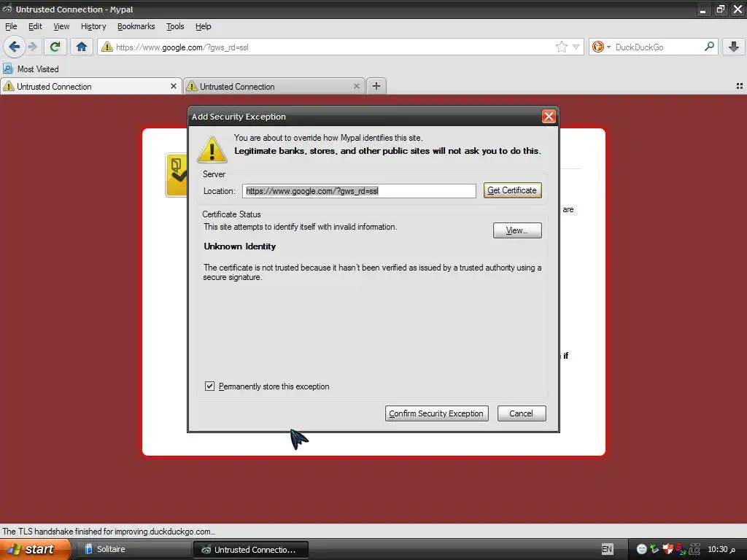
Task: Go back with the Back arrow button
Action: pyautogui.click(x=15, y=47)
